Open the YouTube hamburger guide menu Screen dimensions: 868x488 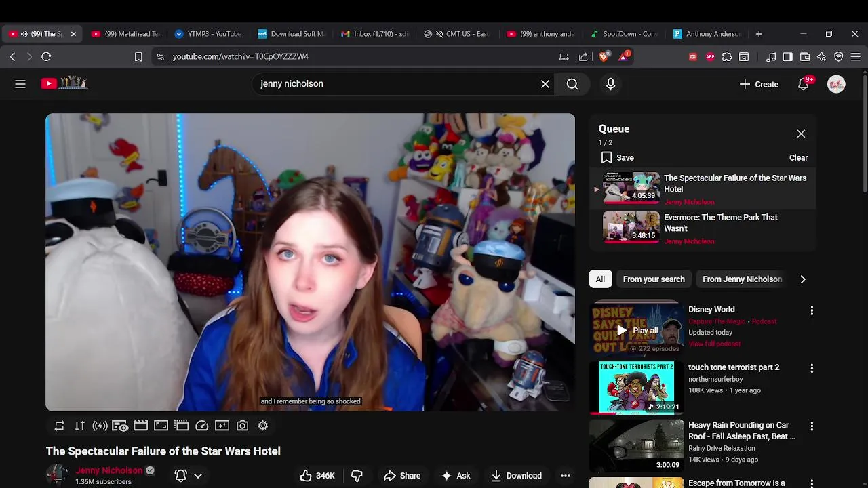(x=20, y=84)
